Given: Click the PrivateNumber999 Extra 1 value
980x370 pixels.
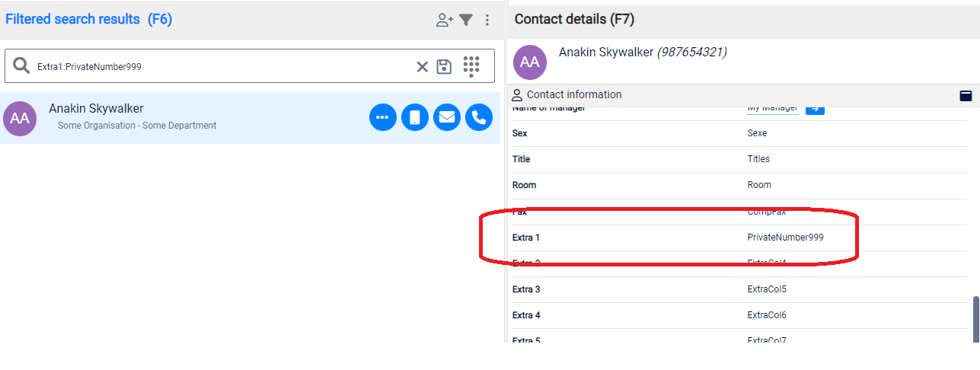Looking at the screenshot, I should (785, 238).
